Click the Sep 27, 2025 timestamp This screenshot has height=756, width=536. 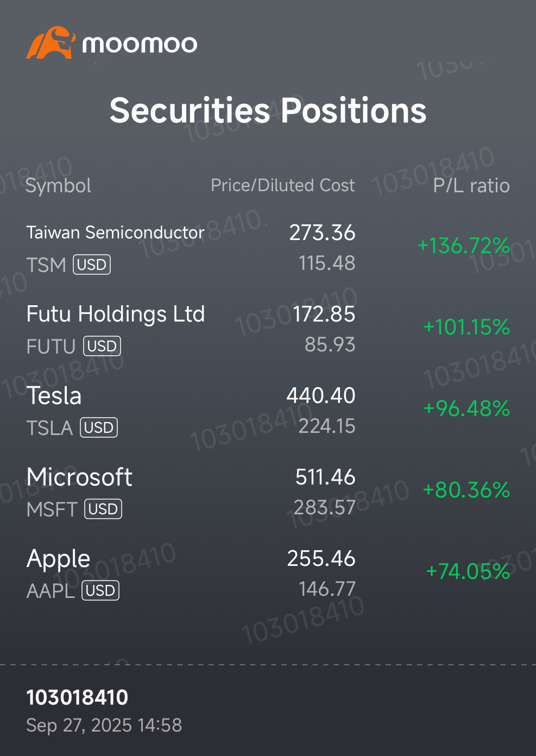(x=104, y=726)
